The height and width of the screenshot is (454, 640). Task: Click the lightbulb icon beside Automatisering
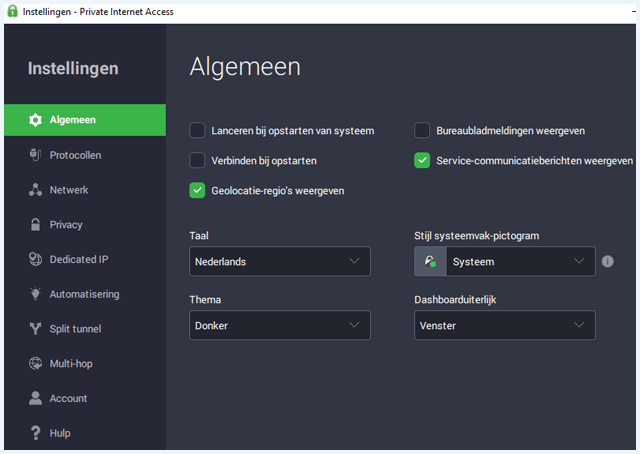pos(36,294)
